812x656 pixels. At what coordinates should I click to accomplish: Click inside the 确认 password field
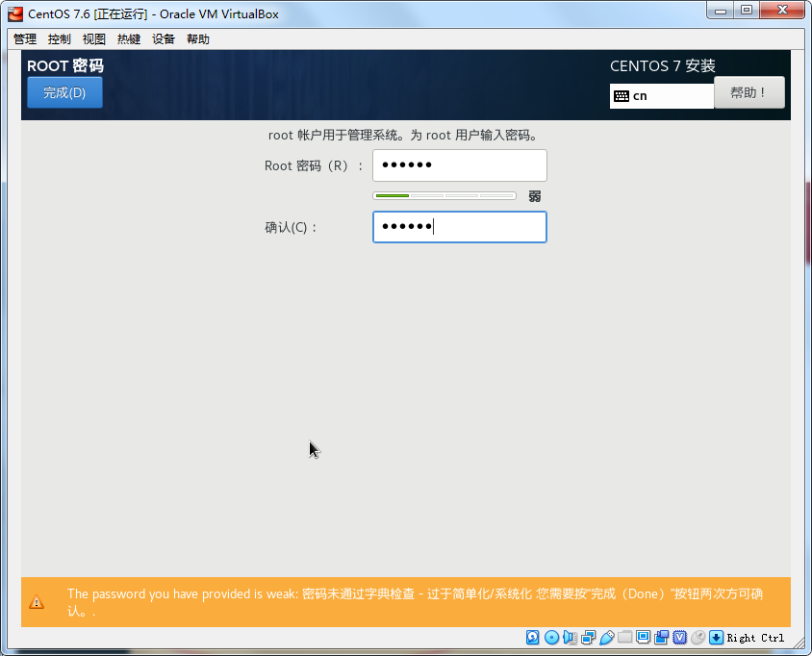click(x=459, y=227)
